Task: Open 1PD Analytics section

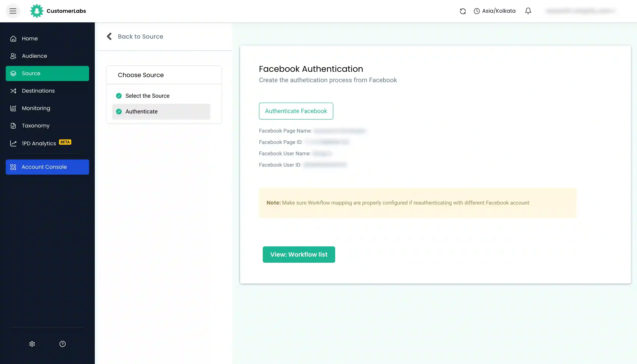Action: tap(47, 143)
